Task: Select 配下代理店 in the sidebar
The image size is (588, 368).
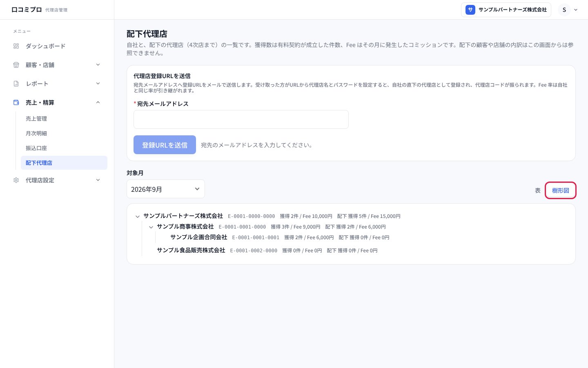Action: [64, 163]
